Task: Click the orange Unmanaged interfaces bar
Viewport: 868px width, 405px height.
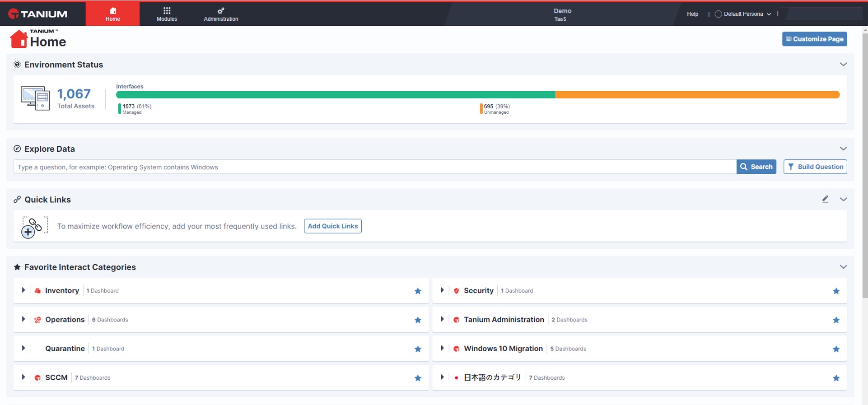Action: coord(697,95)
